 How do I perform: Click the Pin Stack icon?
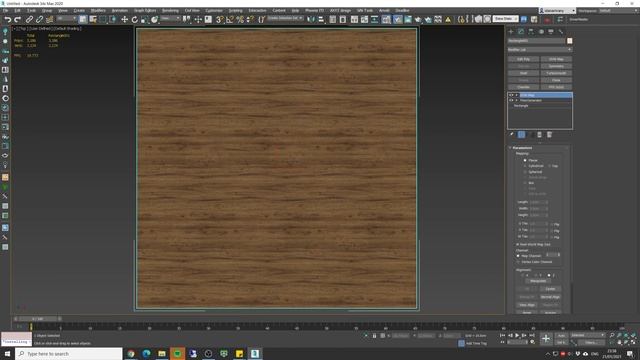(x=511, y=134)
